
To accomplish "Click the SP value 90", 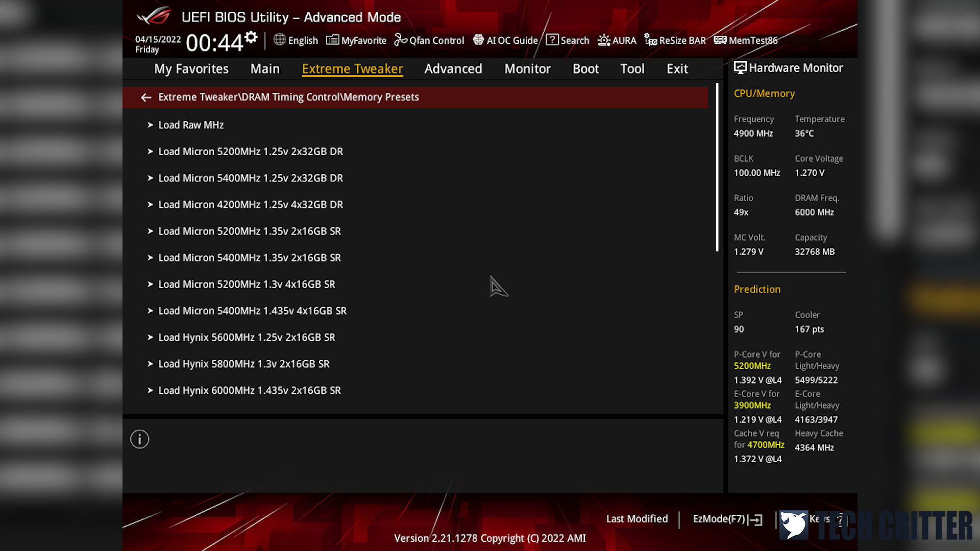I will [x=739, y=329].
